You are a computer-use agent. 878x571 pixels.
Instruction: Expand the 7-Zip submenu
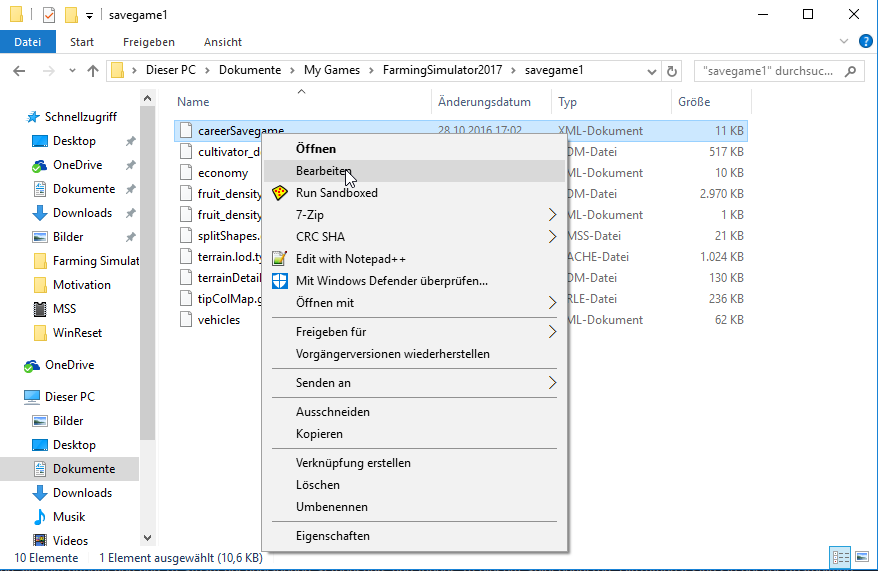(x=414, y=214)
